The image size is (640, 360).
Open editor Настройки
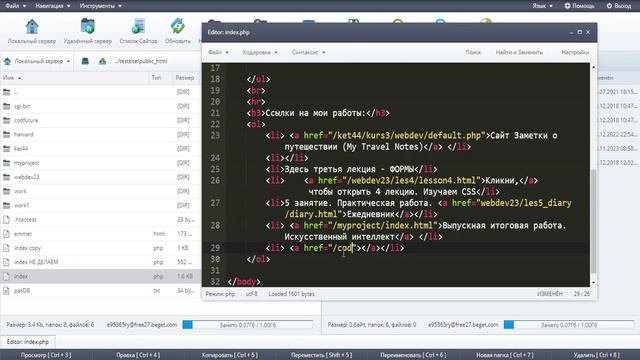coord(575,52)
